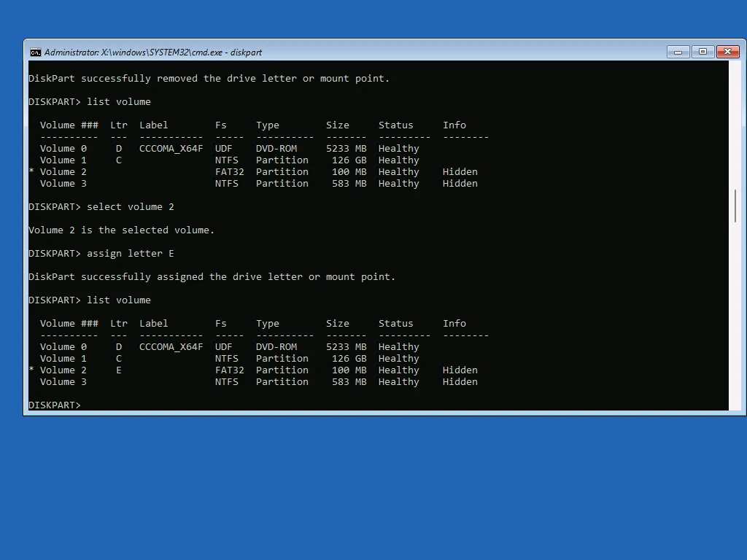The image size is (747, 560).
Task: Click the 'assign letter E' command line
Action: [101, 253]
